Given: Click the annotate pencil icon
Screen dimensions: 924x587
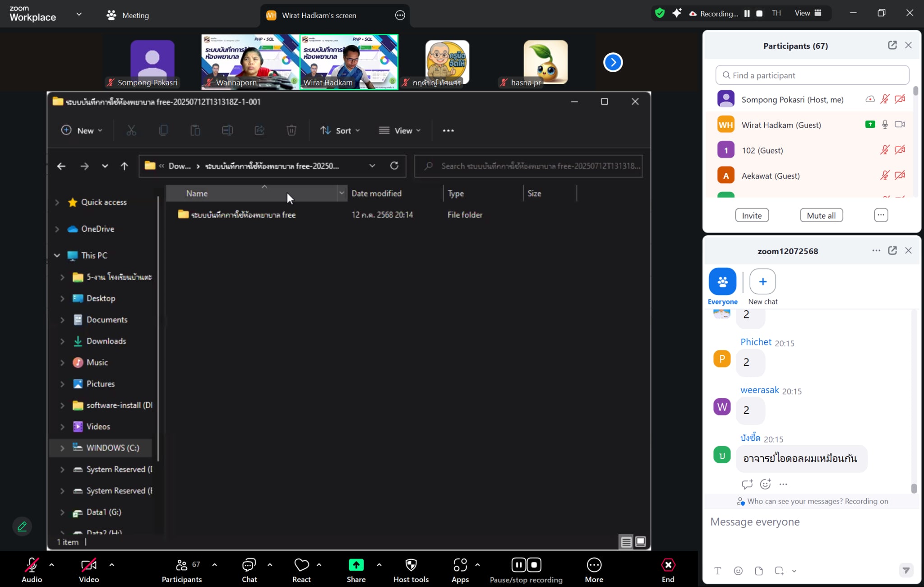Looking at the screenshot, I should (22, 526).
